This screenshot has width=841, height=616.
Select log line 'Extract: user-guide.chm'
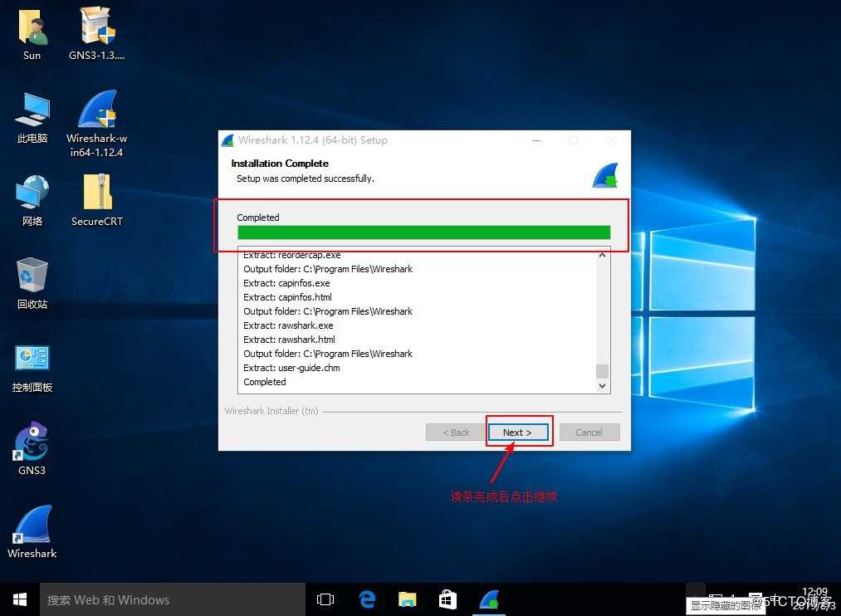coord(291,368)
